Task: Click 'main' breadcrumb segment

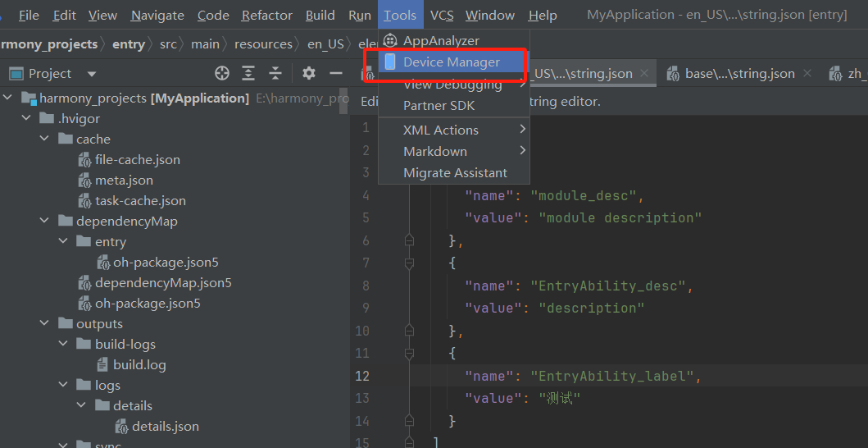Action: [206, 43]
